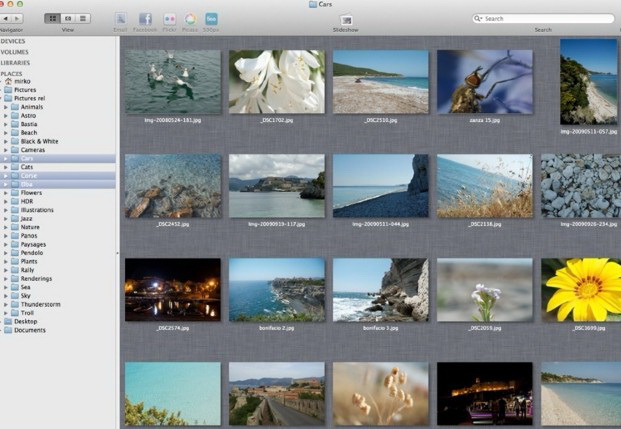The height and width of the screenshot is (429, 621).
Task: Click the Flickr upload icon
Action: tap(168, 19)
